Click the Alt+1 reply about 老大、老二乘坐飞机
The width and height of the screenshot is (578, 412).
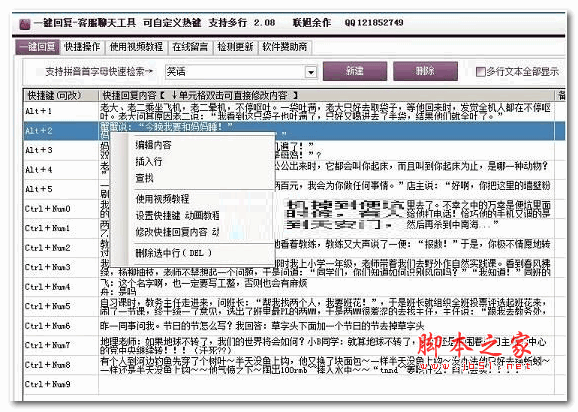click(326, 111)
